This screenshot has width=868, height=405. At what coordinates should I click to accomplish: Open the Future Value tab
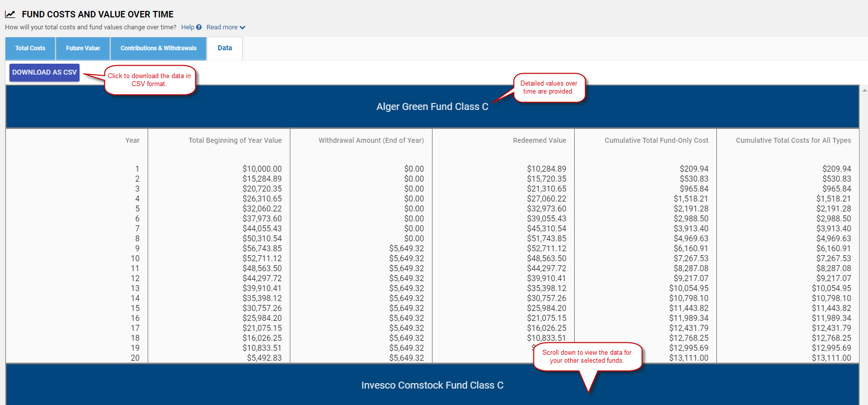[x=83, y=48]
